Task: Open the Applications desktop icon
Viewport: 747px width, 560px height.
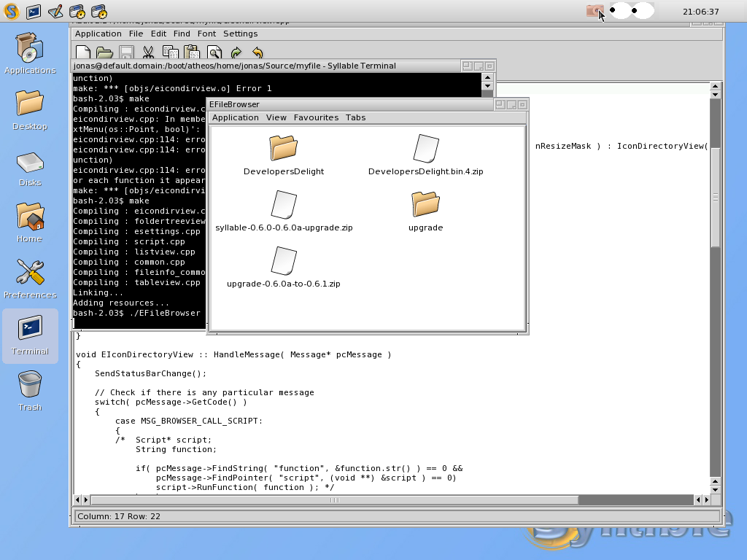Action: (x=30, y=53)
